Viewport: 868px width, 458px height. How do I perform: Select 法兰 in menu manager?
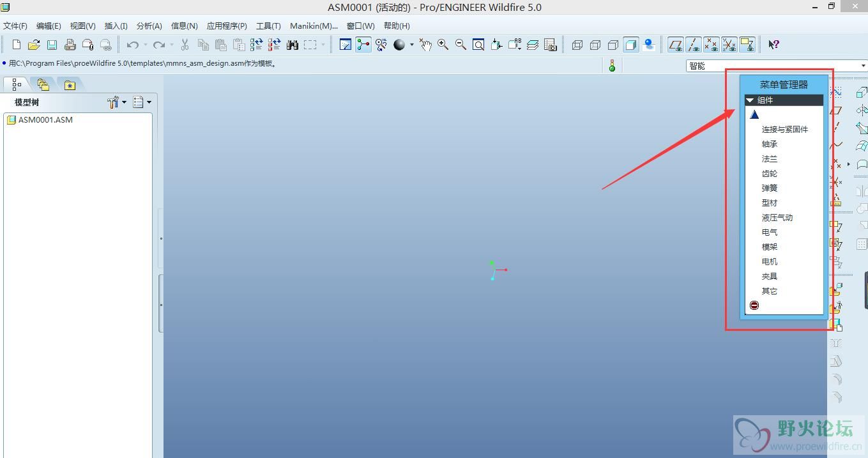(770, 159)
